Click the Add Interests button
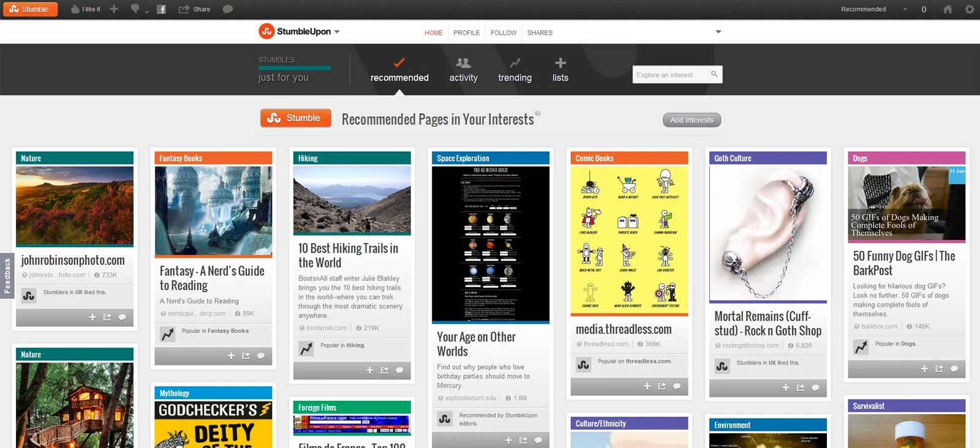This screenshot has height=448, width=980. click(692, 120)
